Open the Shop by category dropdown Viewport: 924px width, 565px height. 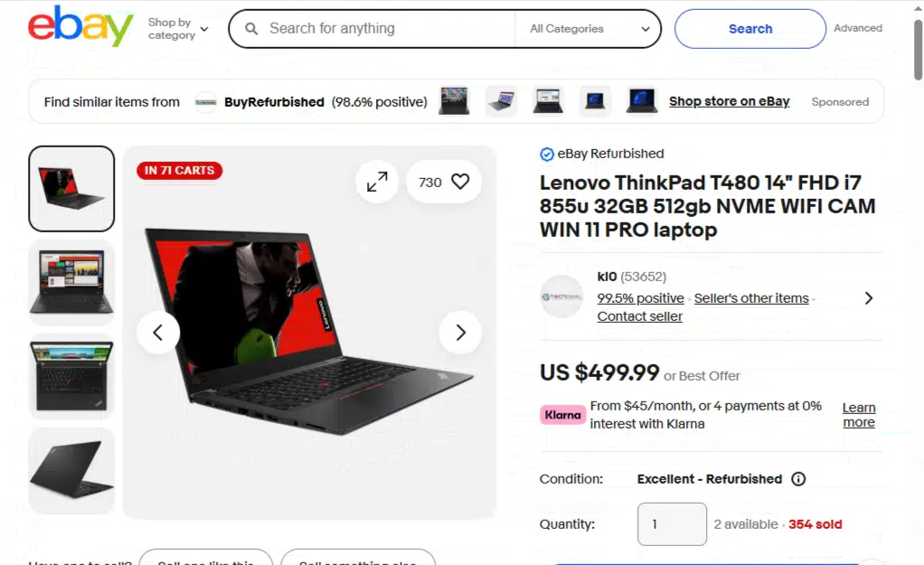tap(178, 28)
